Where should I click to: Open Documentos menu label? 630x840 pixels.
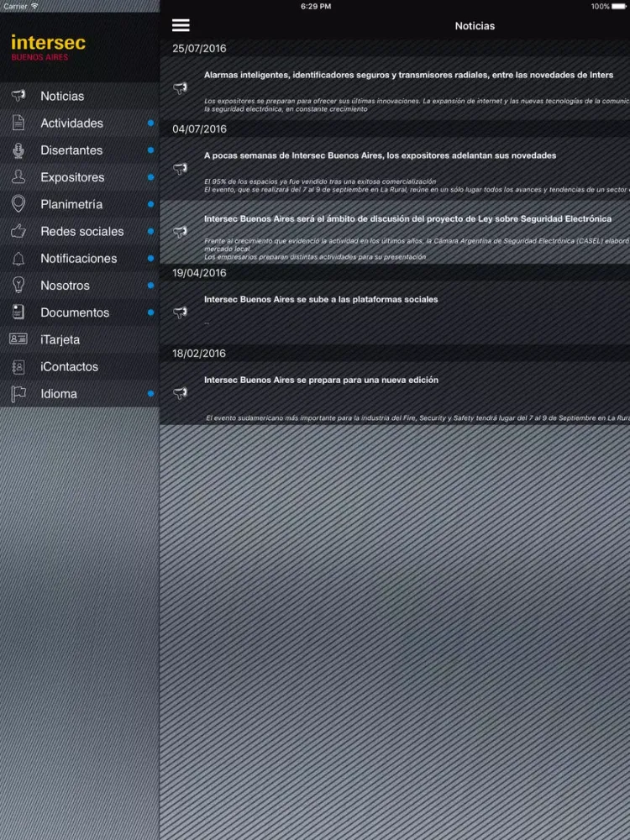75,312
